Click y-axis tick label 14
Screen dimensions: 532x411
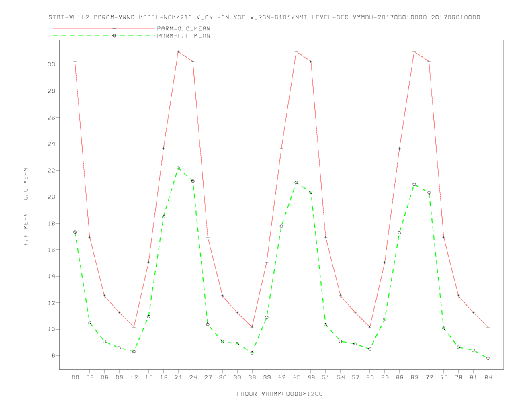pyautogui.click(x=52, y=276)
